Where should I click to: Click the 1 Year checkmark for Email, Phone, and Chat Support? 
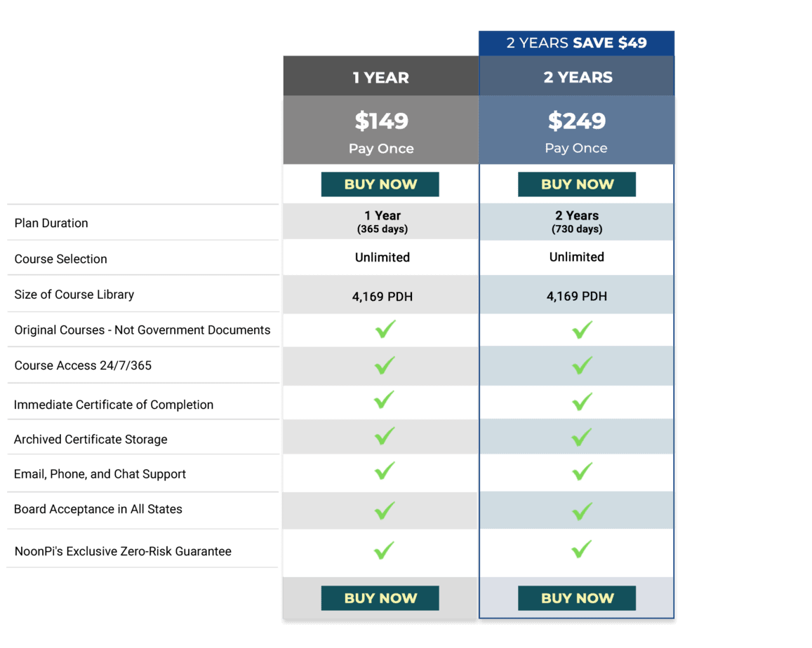(x=383, y=472)
